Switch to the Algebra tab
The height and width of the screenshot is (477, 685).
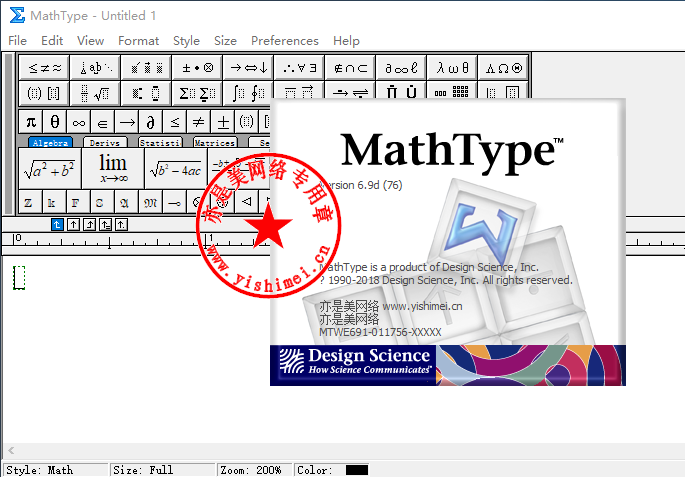(50, 142)
